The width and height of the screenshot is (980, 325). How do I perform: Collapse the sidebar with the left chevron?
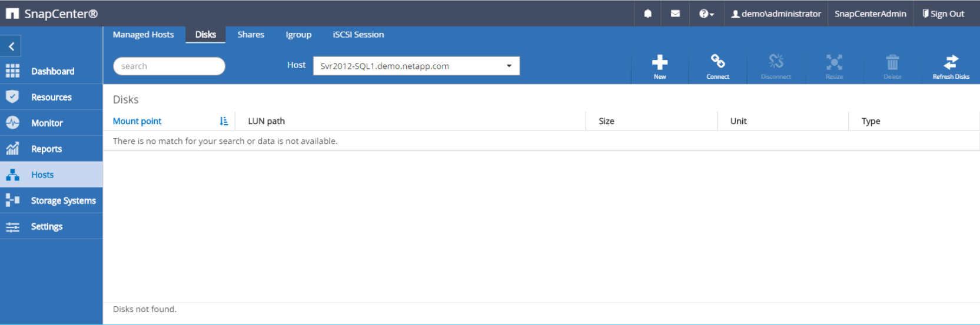point(11,46)
